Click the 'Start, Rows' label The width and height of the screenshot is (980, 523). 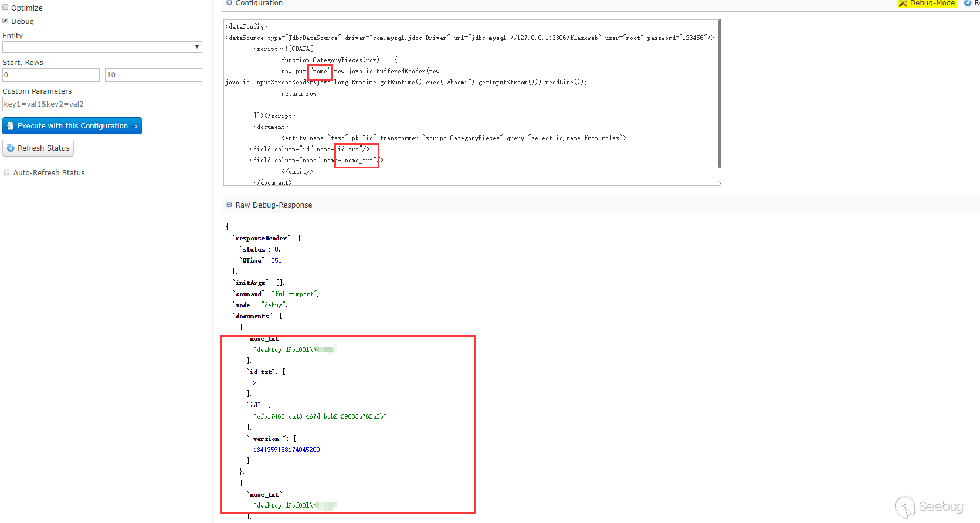point(23,62)
